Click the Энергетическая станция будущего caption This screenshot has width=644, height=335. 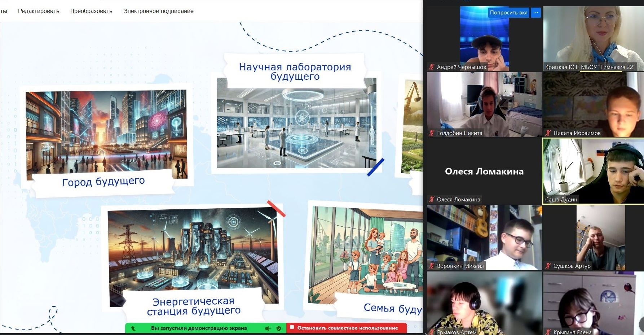click(194, 306)
